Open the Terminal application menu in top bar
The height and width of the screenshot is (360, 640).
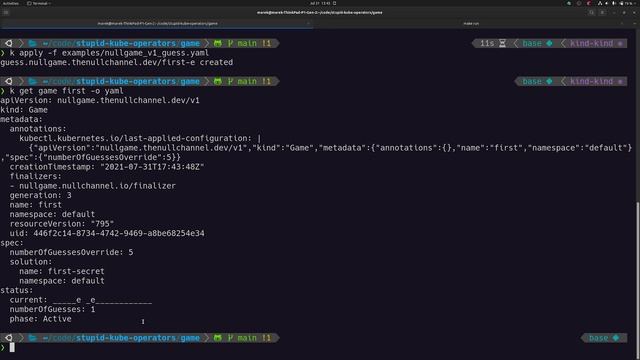click(39, 3)
